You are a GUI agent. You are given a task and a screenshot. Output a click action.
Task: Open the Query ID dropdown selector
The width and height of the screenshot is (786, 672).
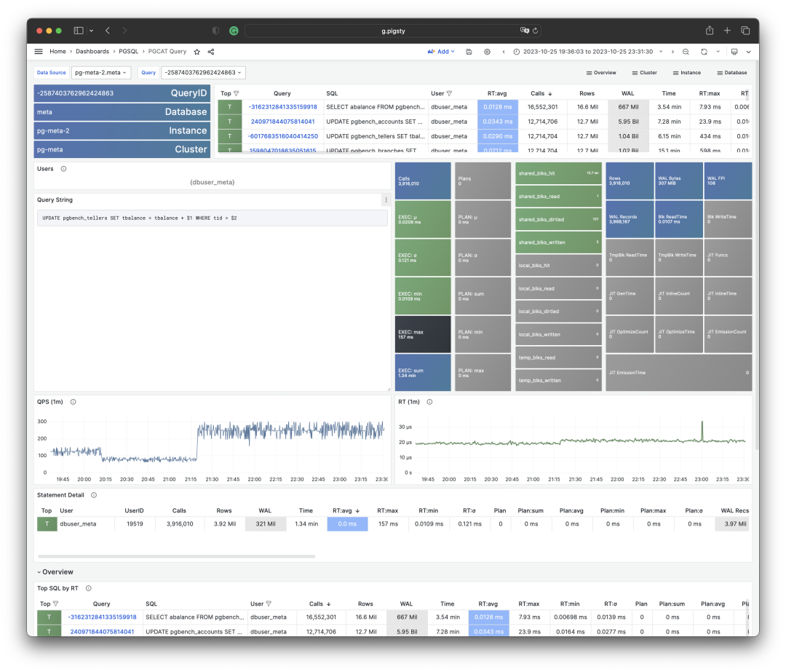coord(203,73)
